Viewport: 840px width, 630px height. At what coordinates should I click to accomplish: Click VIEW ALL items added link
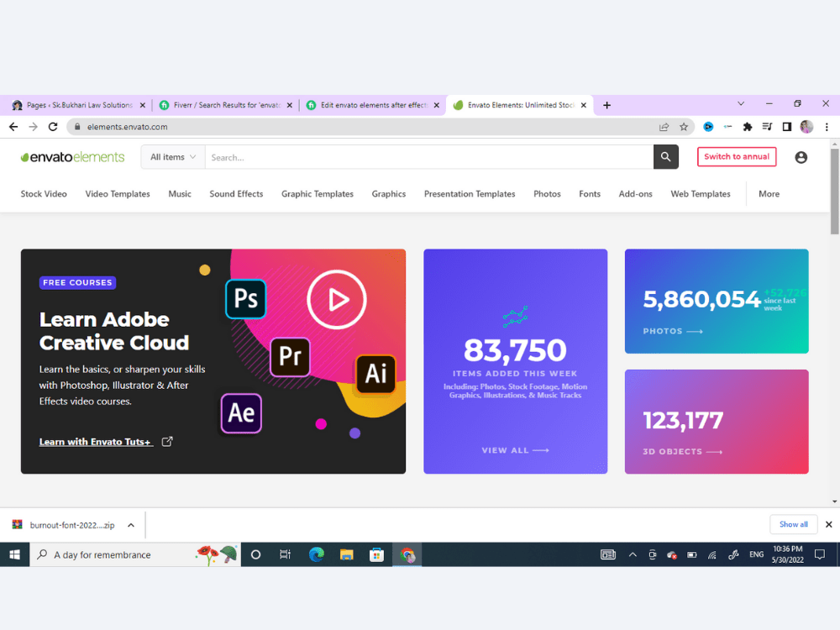[516, 450]
